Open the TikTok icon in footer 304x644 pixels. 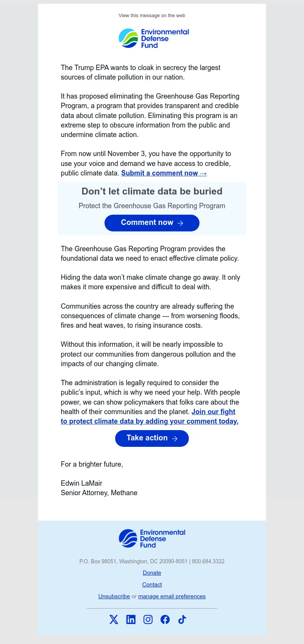coord(182,619)
